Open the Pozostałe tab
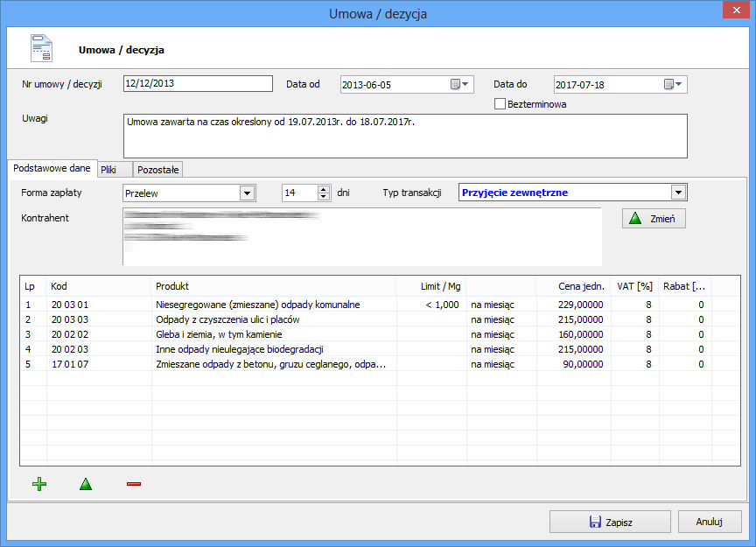Image resolution: width=756 pixels, height=547 pixels. (x=157, y=169)
